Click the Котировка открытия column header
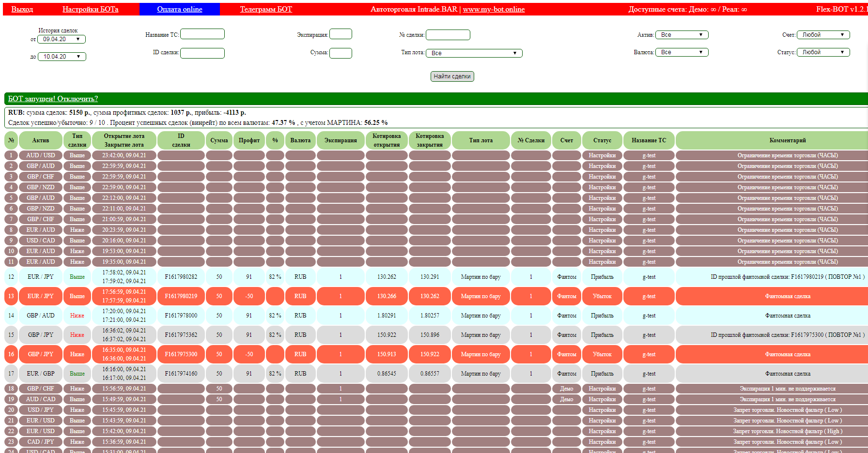The height and width of the screenshot is (453, 868). click(387, 140)
